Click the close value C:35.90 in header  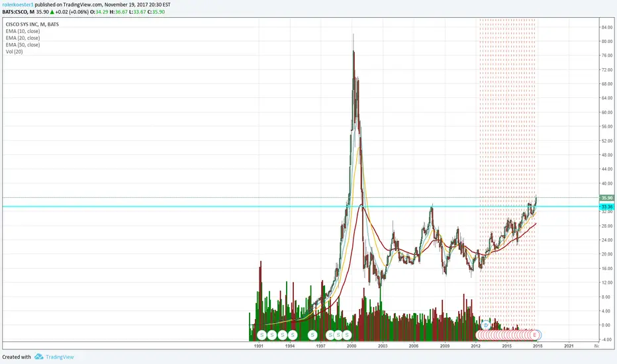(x=156, y=12)
